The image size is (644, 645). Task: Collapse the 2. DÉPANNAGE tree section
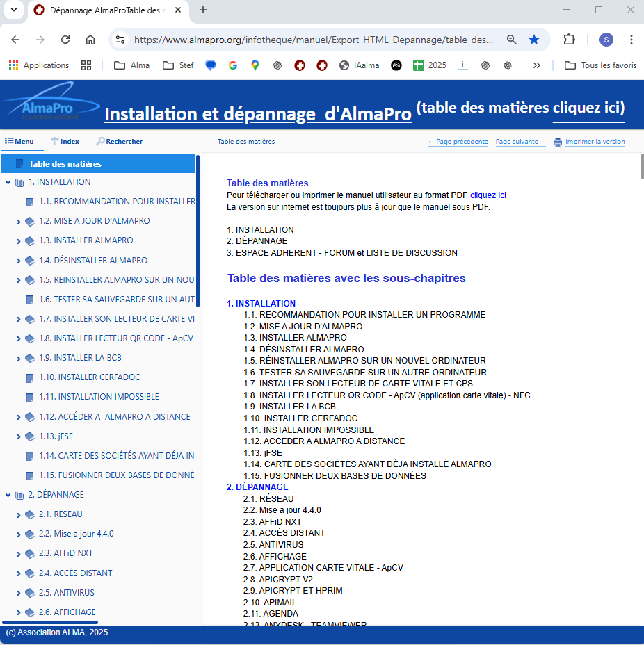(x=8, y=495)
